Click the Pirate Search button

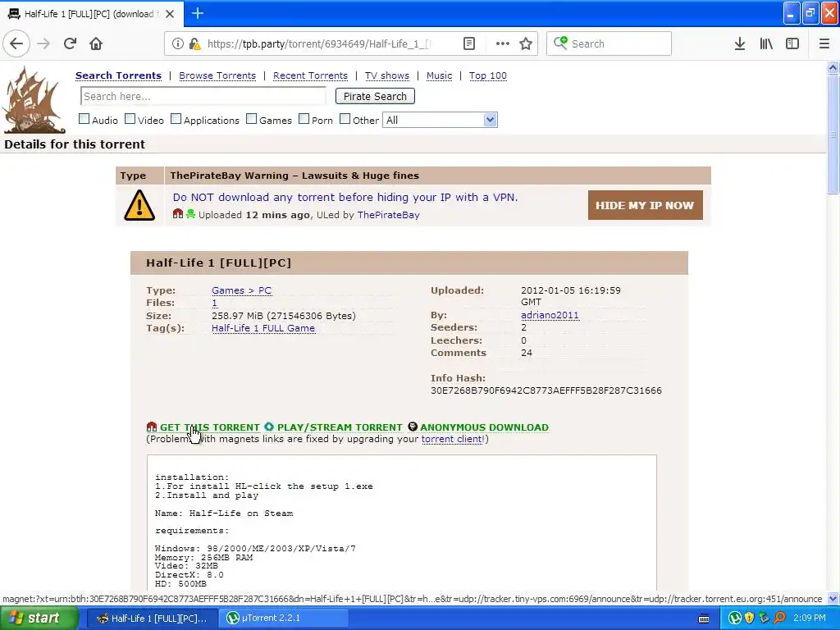point(375,97)
